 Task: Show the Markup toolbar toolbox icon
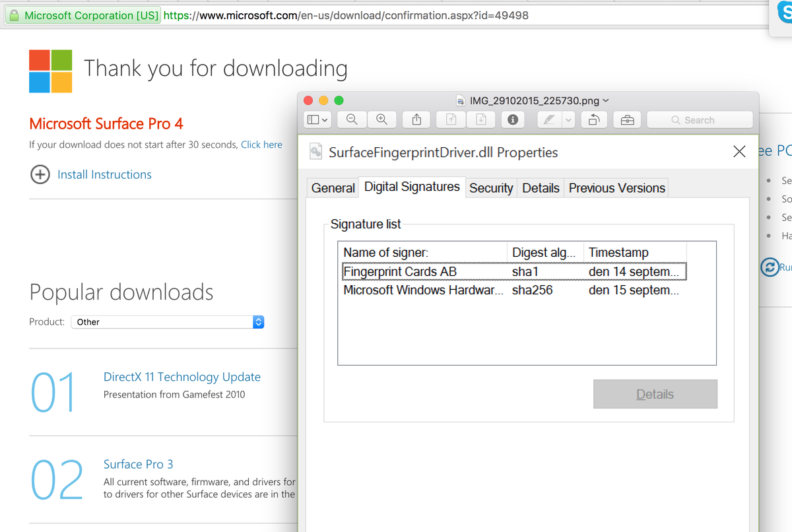click(627, 119)
